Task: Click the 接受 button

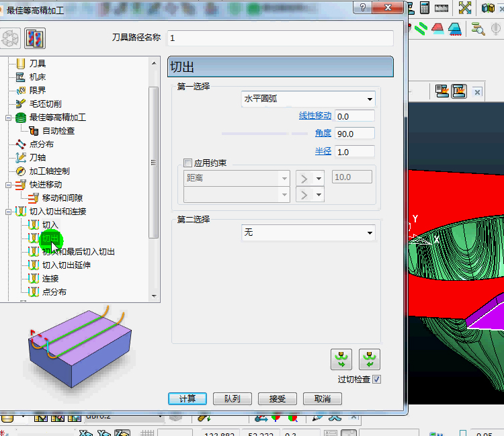Action: coord(278,399)
